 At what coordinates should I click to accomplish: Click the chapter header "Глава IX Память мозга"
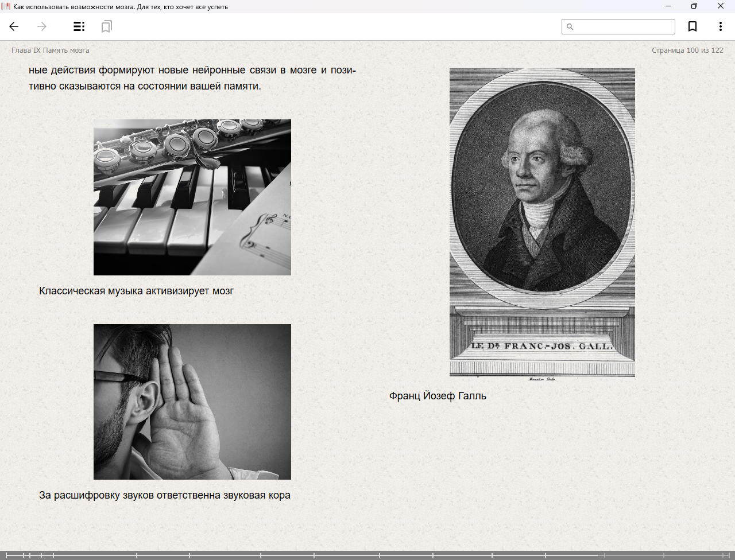[51, 50]
